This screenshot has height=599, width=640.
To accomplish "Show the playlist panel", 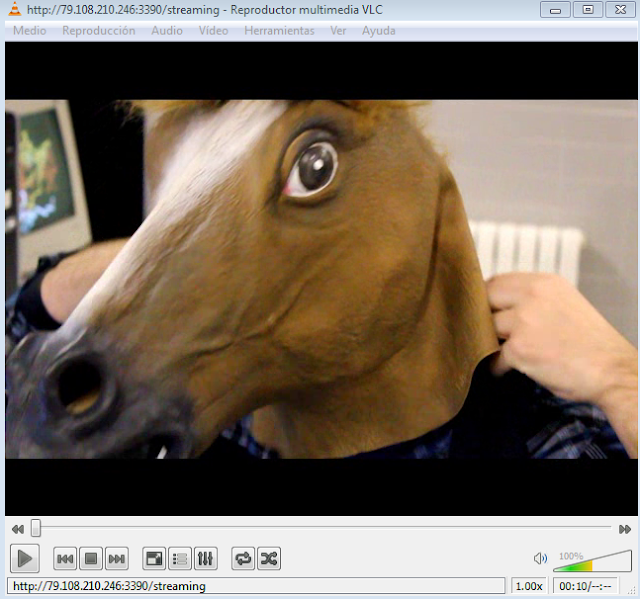I will [x=180, y=559].
